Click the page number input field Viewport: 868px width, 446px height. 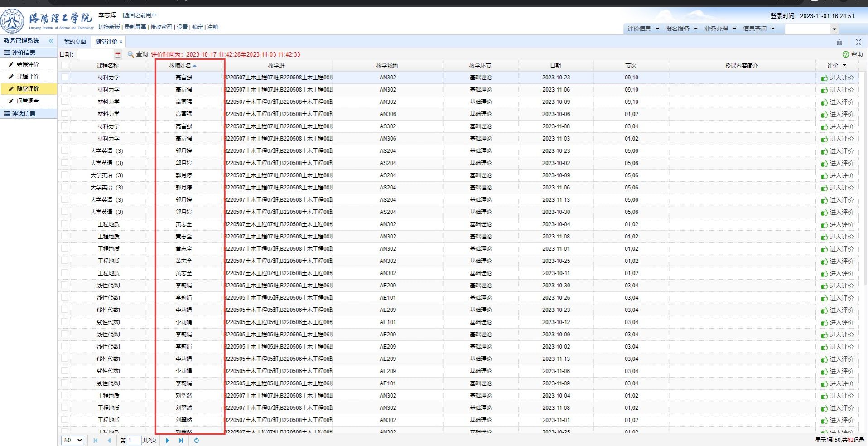pyautogui.click(x=134, y=440)
